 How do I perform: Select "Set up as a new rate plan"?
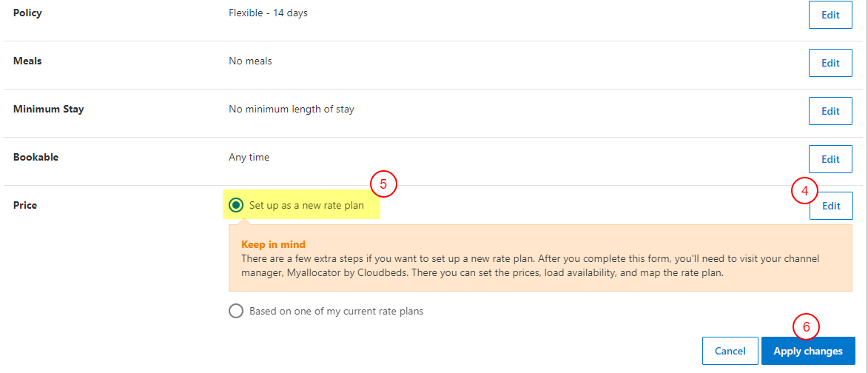[236, 205]
